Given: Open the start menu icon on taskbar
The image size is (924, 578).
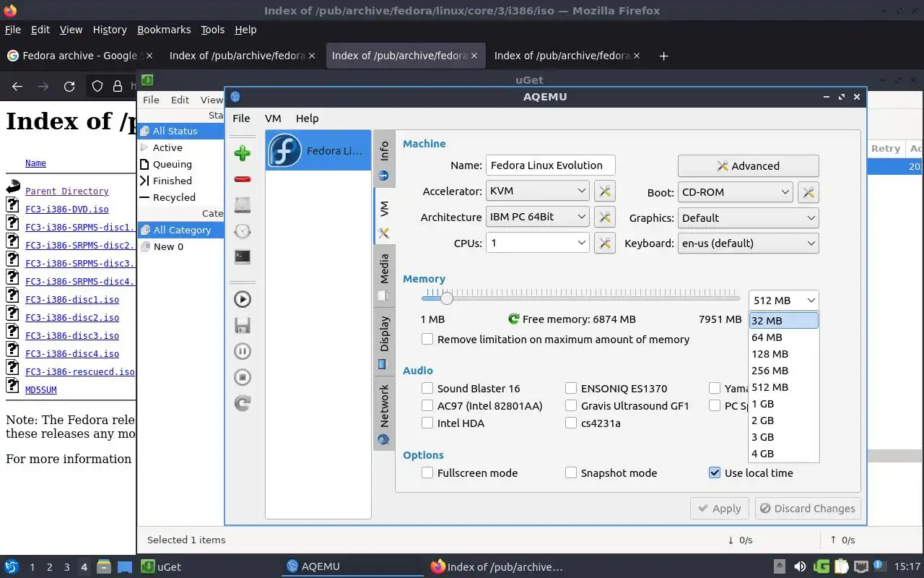Looking at the screenshot, I should [11, 566].
